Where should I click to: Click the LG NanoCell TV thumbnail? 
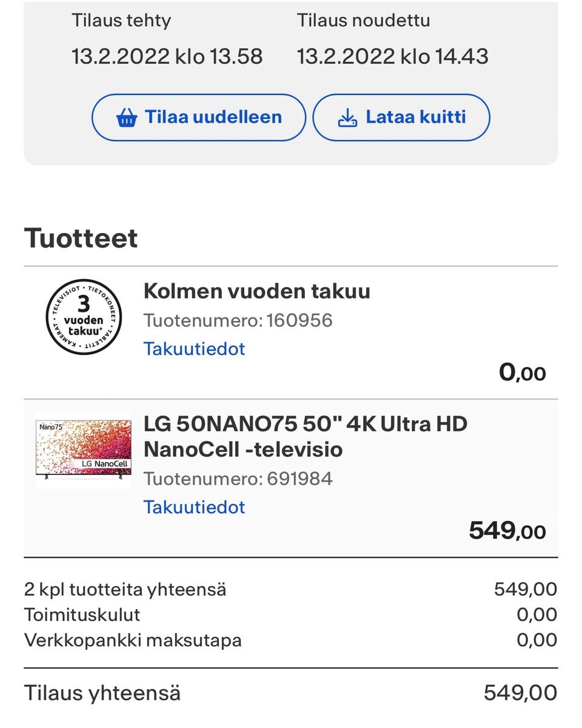pos(84,450)
